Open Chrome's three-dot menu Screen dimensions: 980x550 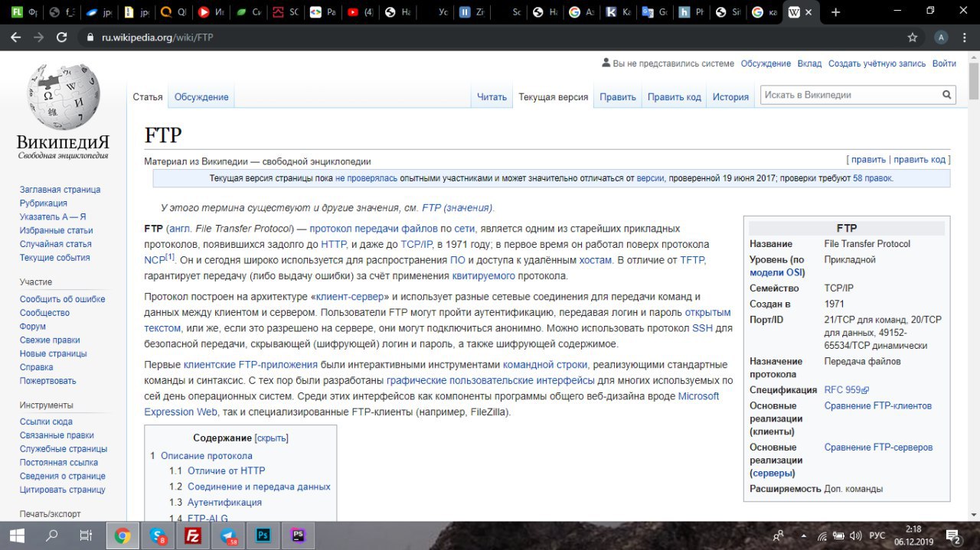[965, 37]
